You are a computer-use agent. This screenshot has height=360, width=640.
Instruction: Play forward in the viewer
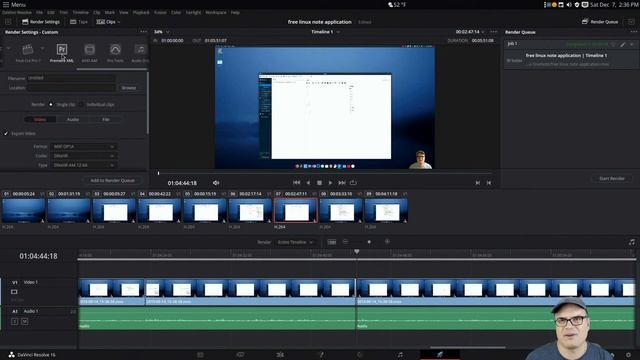coord(330,182)
